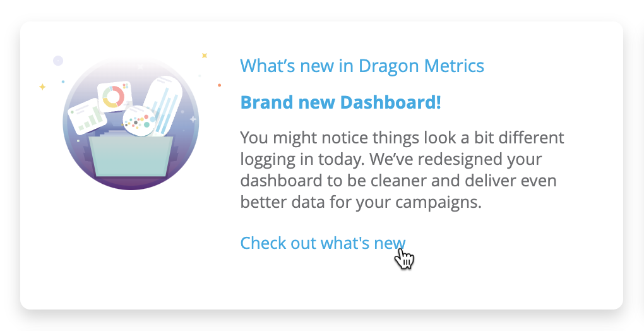This screenshot has height=331, width=644.
Task: Click the tall blue bar chart card
Action: click(164, 109)
